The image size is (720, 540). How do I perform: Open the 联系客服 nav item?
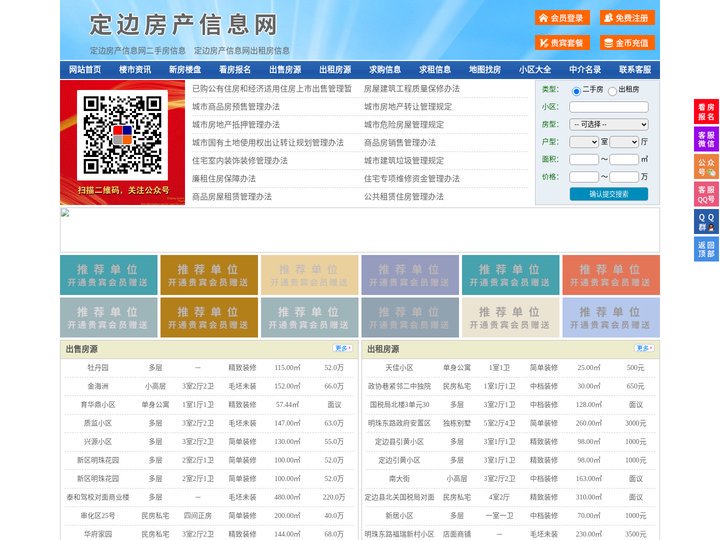pyautogui.click(x=635, y=70)
